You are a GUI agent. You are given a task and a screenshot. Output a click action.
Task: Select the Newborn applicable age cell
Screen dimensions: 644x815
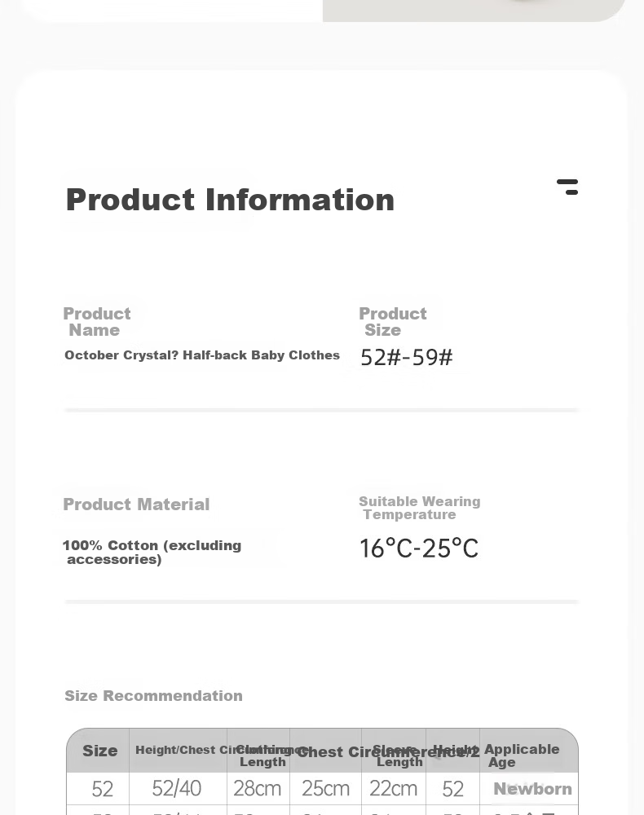[533, 789]
